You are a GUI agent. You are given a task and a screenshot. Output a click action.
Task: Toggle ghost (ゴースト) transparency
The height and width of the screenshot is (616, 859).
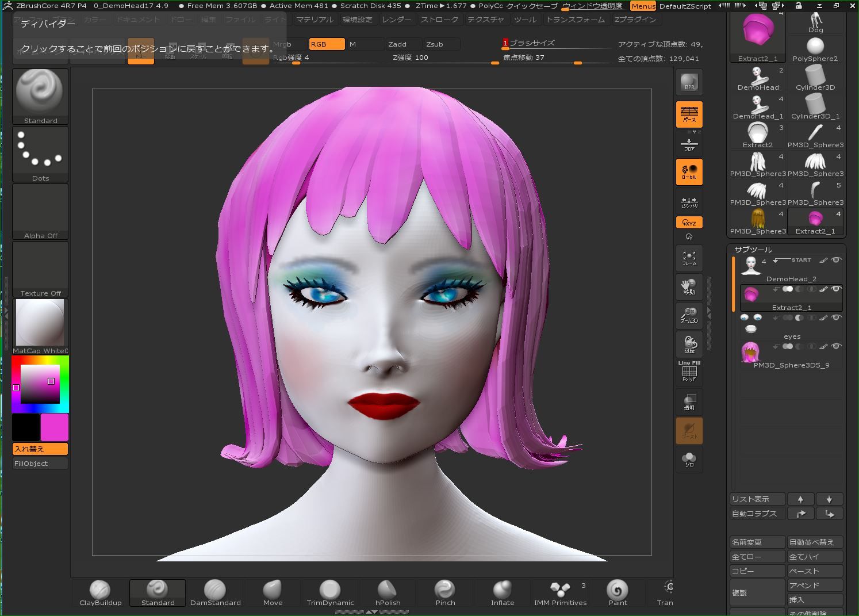tap(689, 430)
